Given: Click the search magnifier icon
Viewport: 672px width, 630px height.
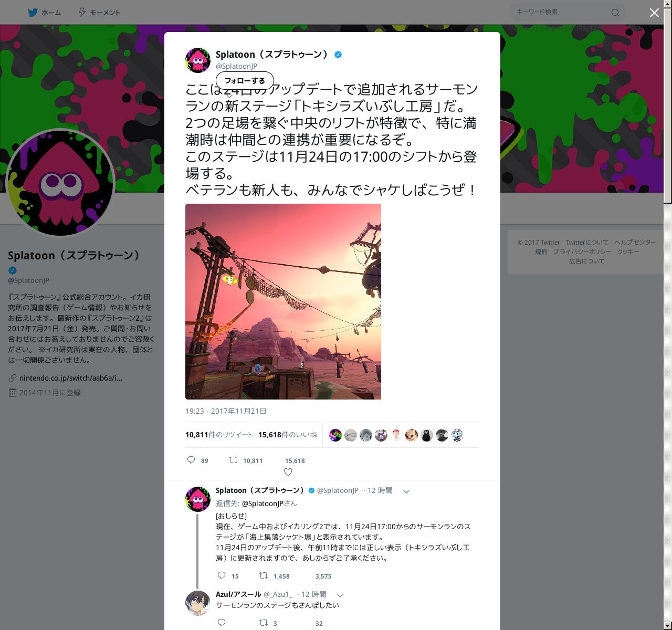Looking at the screenshot, I should coord(615,13).
